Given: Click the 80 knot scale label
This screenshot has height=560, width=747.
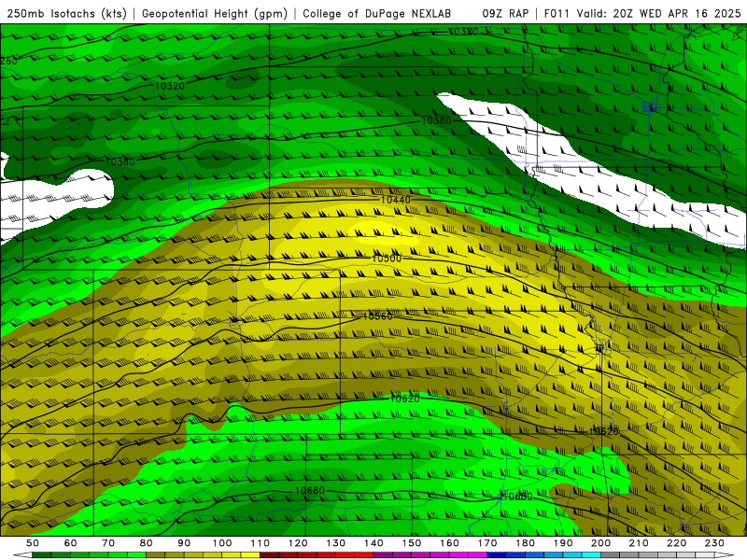Looking at the screenshot, I should pyautogui.click(x=147, y=543).
